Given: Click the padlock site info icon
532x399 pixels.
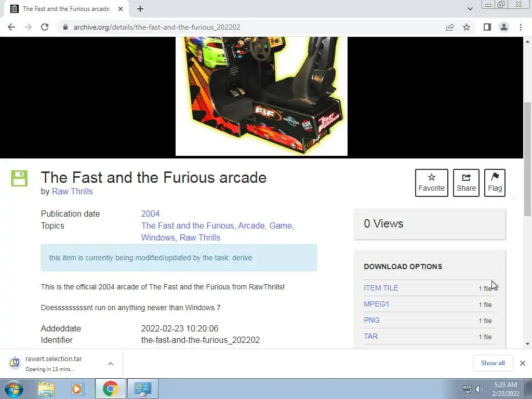Looking at the screenshot, I should point(65,27).
